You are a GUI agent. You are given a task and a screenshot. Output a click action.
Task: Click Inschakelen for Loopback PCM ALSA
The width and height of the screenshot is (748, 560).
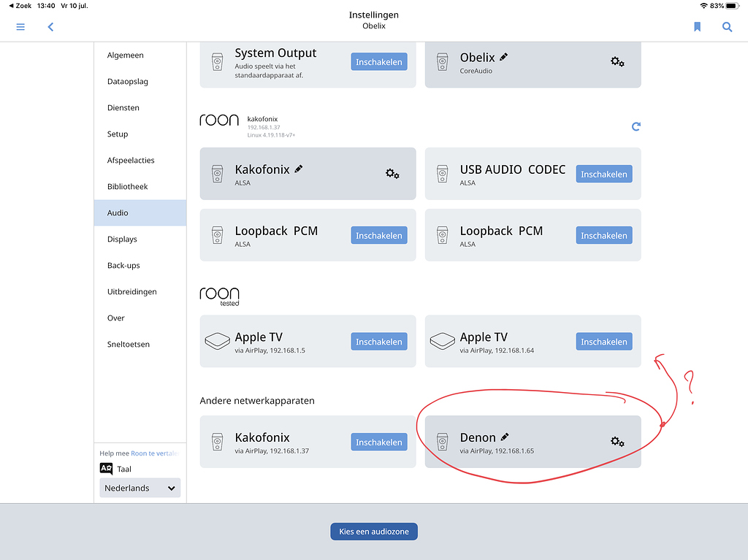pos(378,235)
